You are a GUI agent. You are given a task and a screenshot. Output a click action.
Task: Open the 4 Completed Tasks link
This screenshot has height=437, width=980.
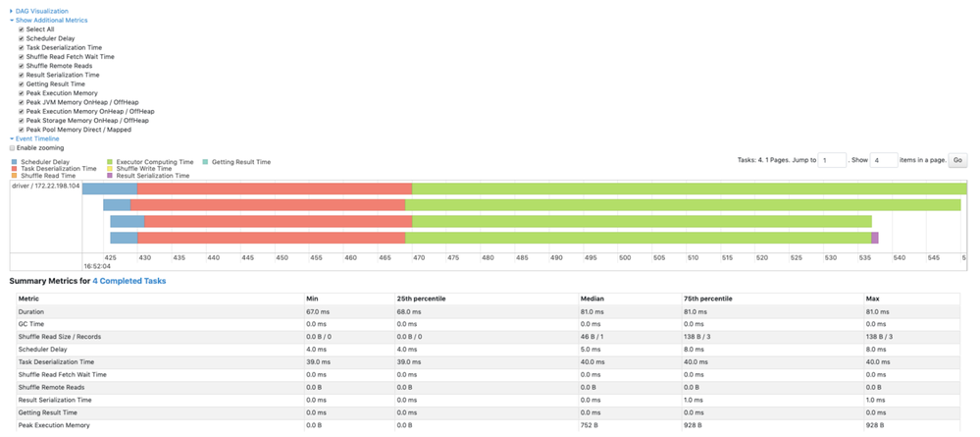[x=129, y=281]
